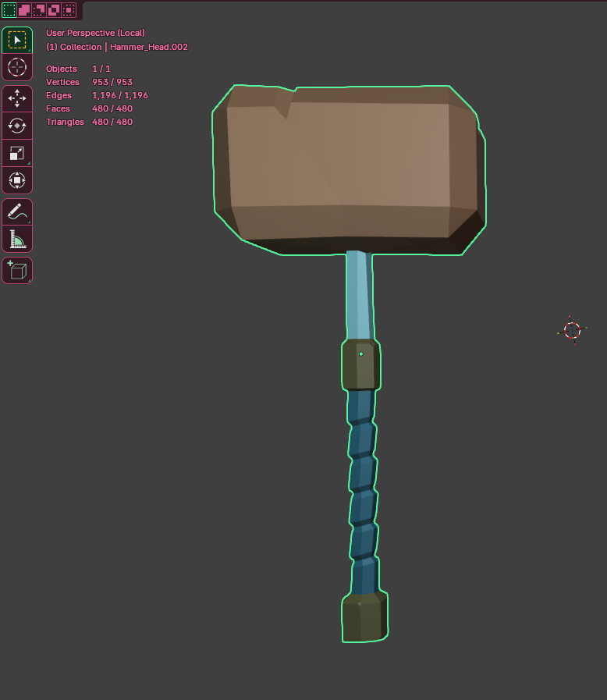
Task: Click the olive pommel at the handle's bottom
Action: point(364,617)
